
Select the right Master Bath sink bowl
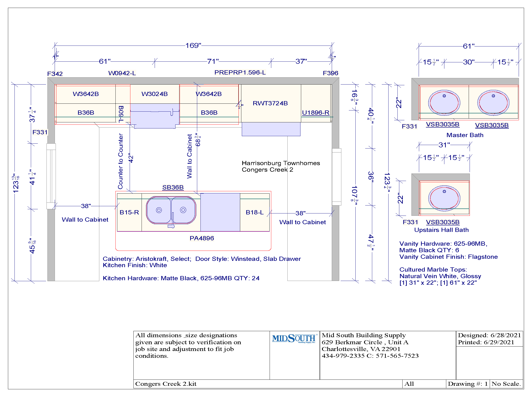493,103
